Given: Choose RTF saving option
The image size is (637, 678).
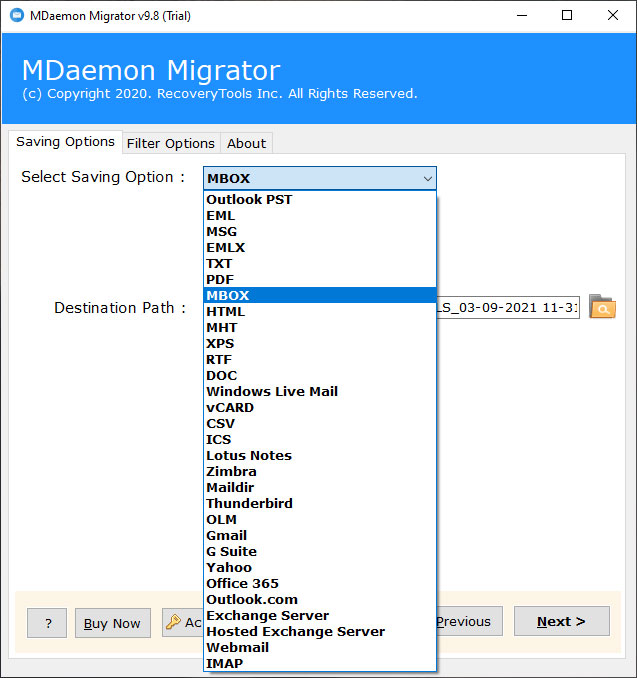Looking at the screenshot, I should 320,359.
